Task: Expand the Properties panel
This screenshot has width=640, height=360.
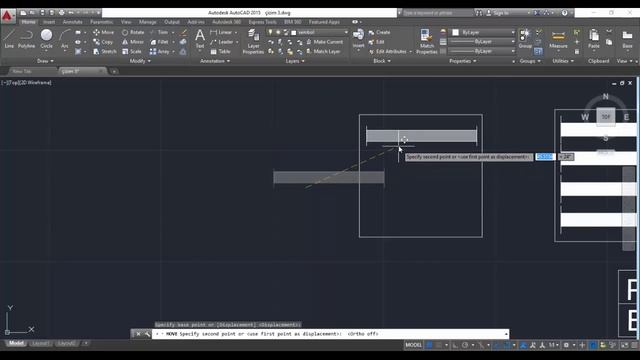Action: 463,61
